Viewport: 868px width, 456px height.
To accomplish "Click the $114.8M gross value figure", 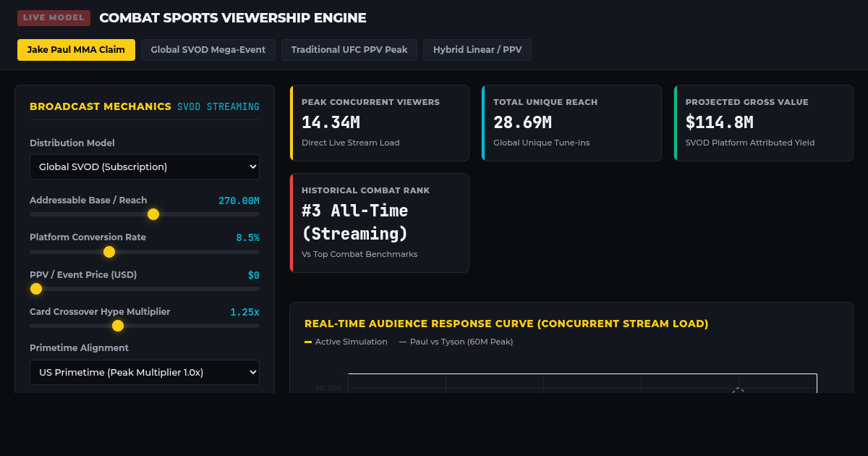I will tap(719, 122).
